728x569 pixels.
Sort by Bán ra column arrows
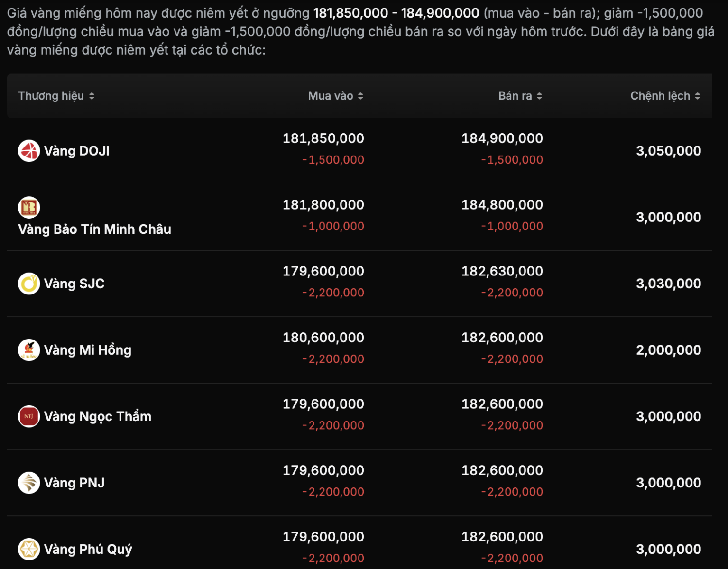tap(539, 96)
